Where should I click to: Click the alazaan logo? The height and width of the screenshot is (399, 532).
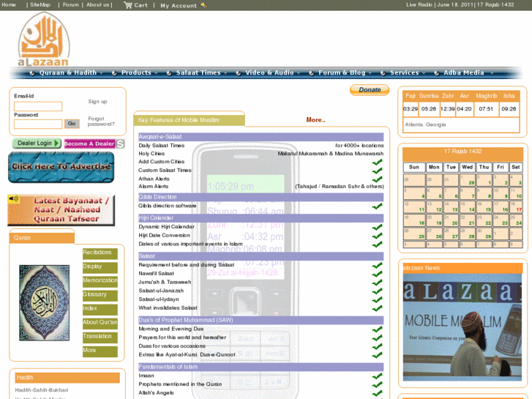44,39
